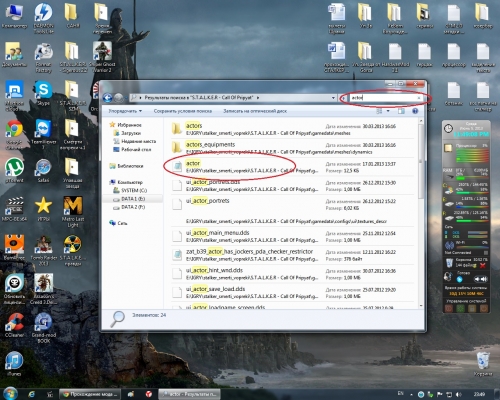Open iTunes desktop shortcut
This screenshot has height=400, width=500.
(14, 364)
